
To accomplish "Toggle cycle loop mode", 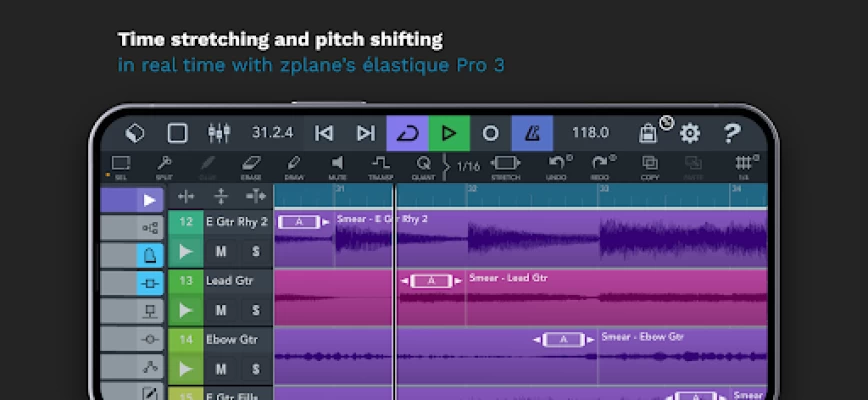I will pos(407,133).
